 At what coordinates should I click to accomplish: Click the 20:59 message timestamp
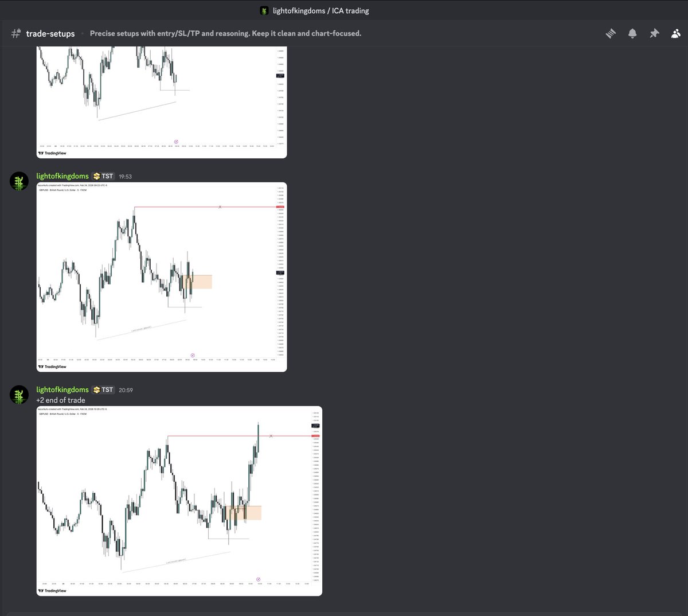(x=126, y=391)
